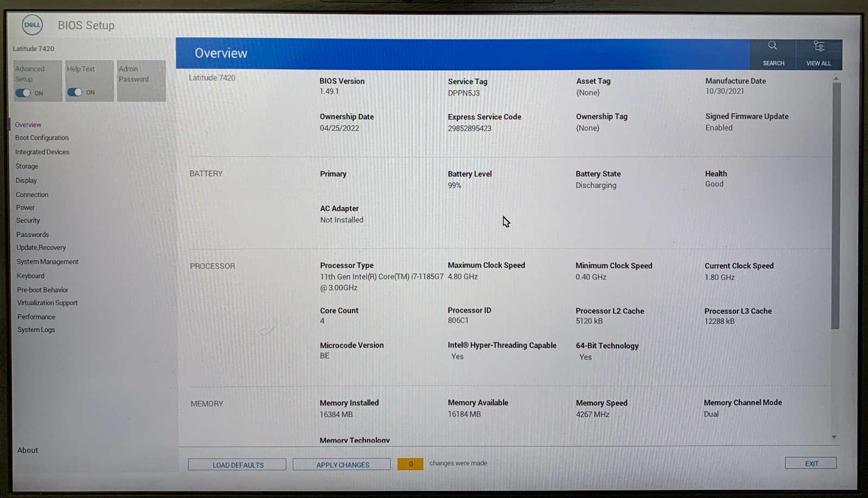This screenshot has width=868, height=498.
Task: Open the Connection section
Action: pos(32,194)
